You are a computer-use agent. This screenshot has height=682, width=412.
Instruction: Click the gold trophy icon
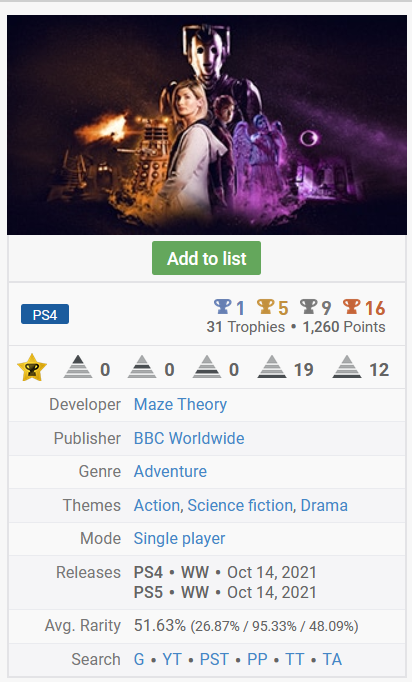(265, 307)
